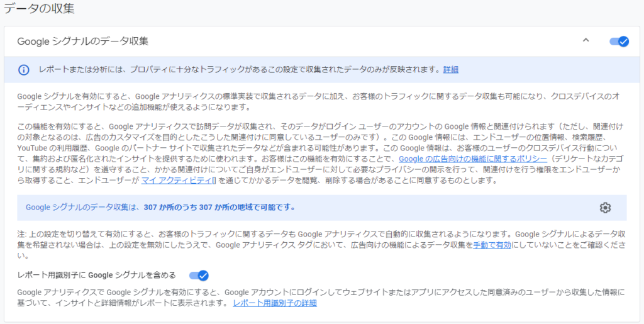Click the Google シグナルのデータ収集 section header
The image size is (644, 324).
pos(83,42)
